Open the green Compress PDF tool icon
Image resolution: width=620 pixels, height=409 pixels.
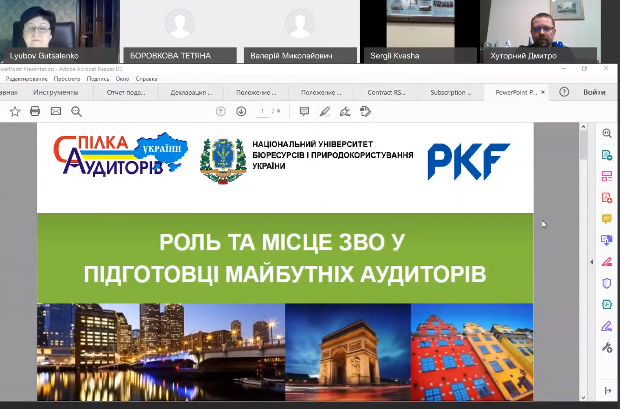pyautogui.click(x=607, y=304)
